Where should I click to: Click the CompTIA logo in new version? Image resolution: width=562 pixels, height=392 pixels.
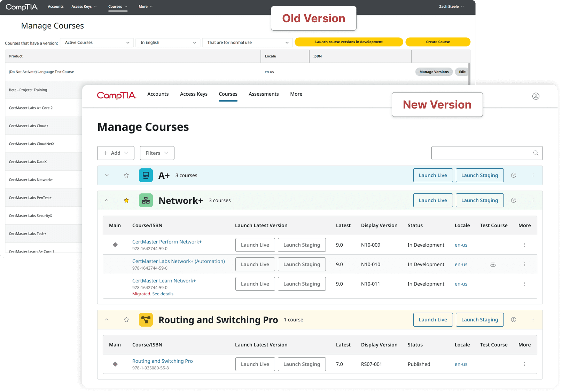tap(116, 95)
